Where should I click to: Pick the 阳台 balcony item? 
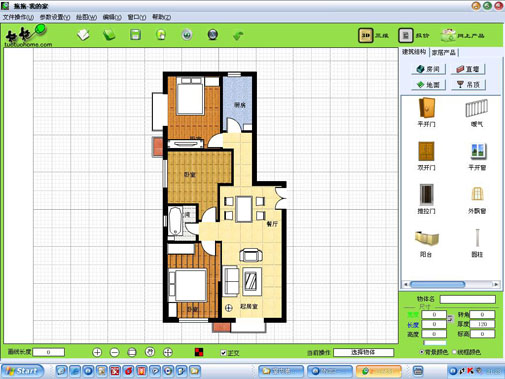coord(427,238)
